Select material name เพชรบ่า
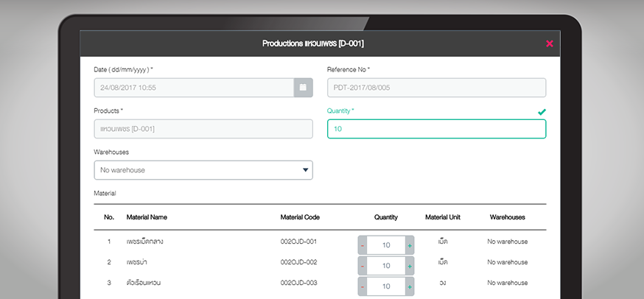 point(137,262)
